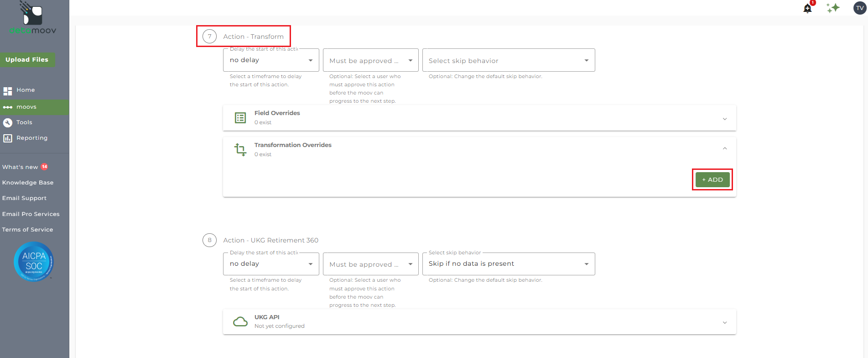This screenshot has height=358, width=868.
Task: Click the Upload Files button
Action: coord(27,60)
